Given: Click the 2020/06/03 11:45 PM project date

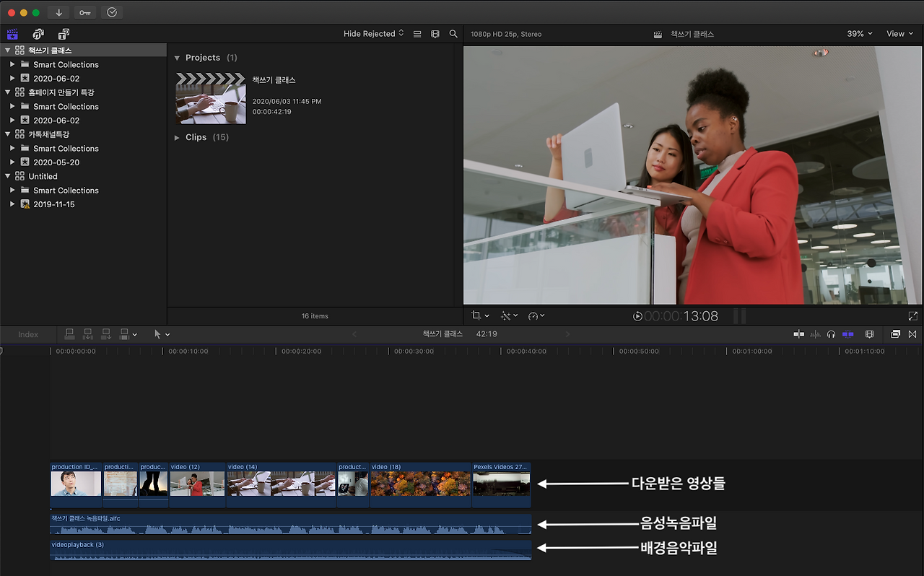Looking at the screenshot, I should (287, 102).
